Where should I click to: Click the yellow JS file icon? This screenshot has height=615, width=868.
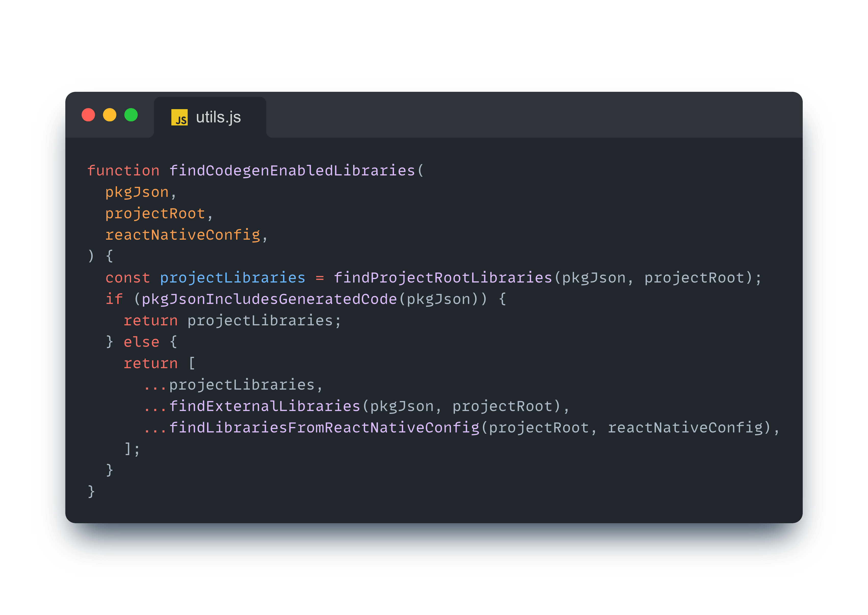[x=179, y=117]
